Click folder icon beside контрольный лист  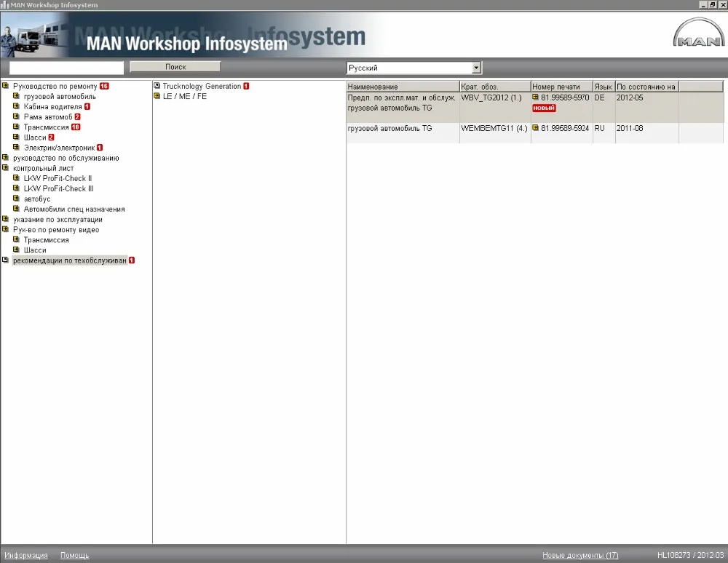pos(6,167)
